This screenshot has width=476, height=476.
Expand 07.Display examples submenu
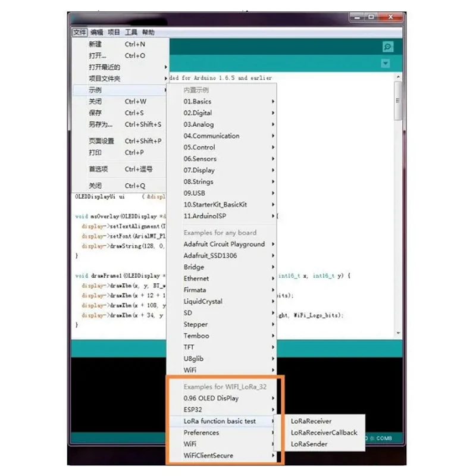pos(222,170)
